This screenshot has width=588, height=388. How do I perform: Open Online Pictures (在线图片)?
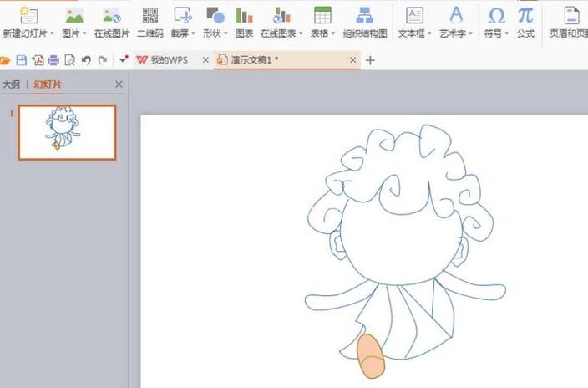[112, 23]
